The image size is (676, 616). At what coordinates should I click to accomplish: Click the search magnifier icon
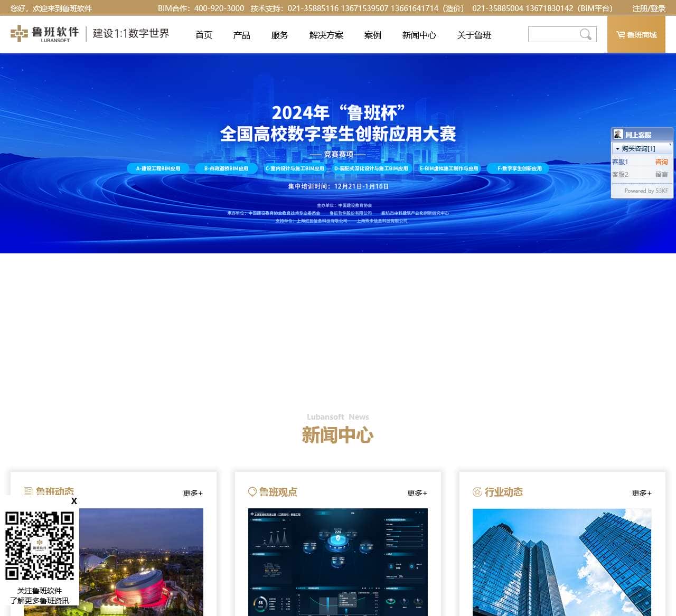585,34
